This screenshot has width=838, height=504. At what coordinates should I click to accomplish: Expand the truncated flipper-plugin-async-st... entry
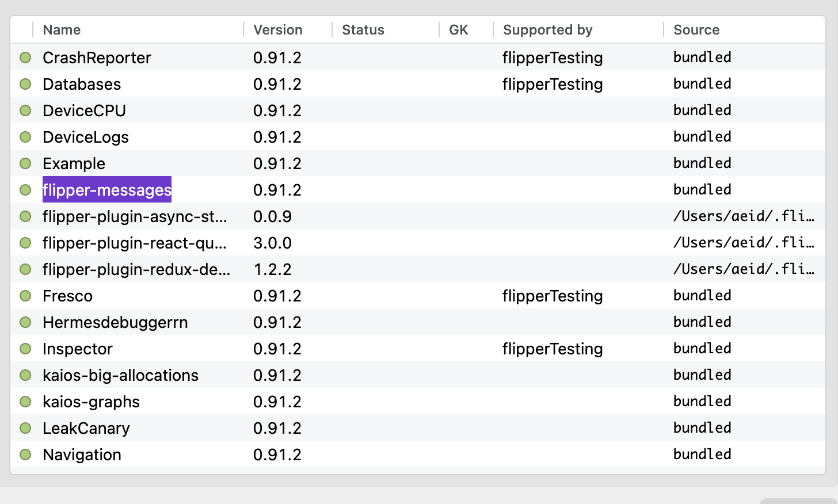click(x=135, y=216)
